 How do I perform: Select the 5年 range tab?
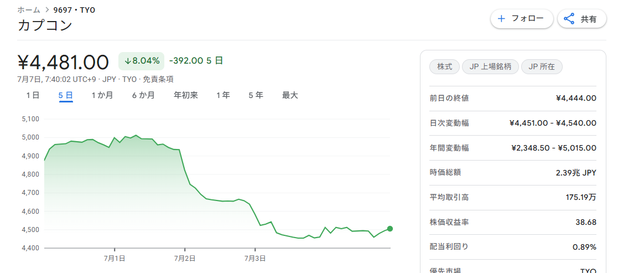[x=256, y=95]
